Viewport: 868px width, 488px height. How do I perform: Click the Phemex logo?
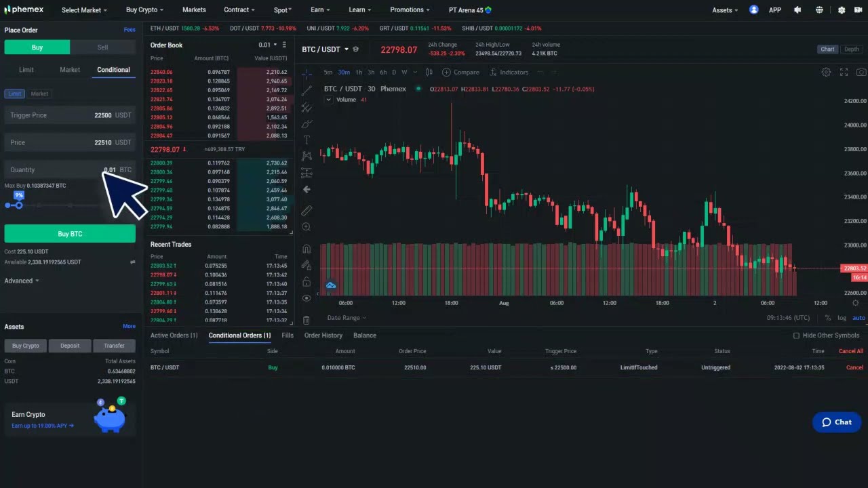pos(24,9)
